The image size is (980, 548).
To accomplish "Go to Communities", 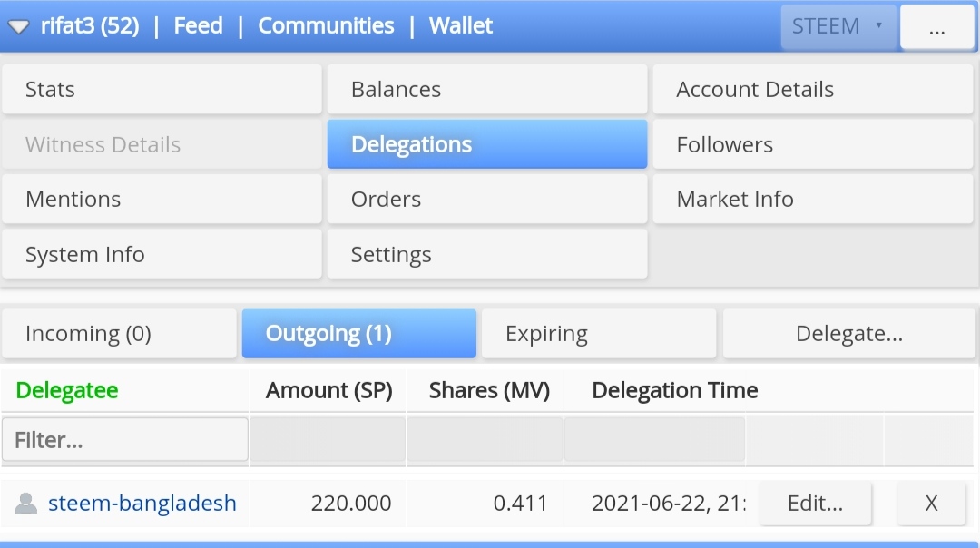I will pos(326,25).
